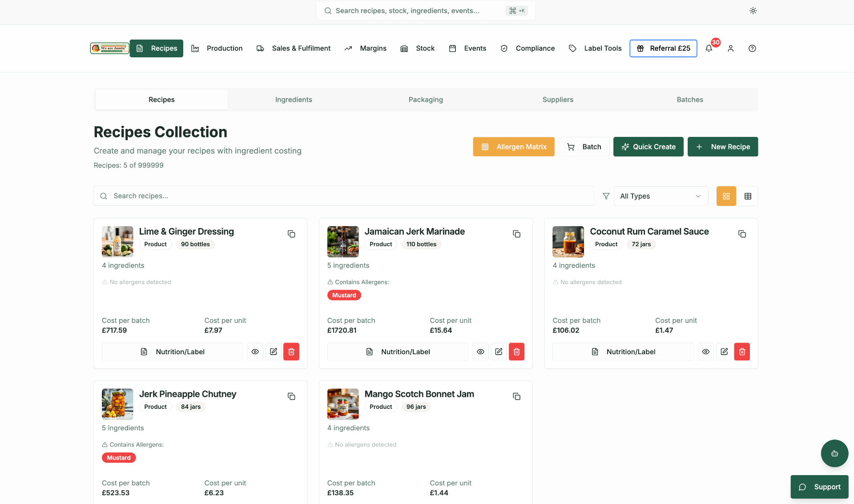
Task: Toggle the light/dark theme sun icon
Action: pyautogui.click(x=753, y=11)
